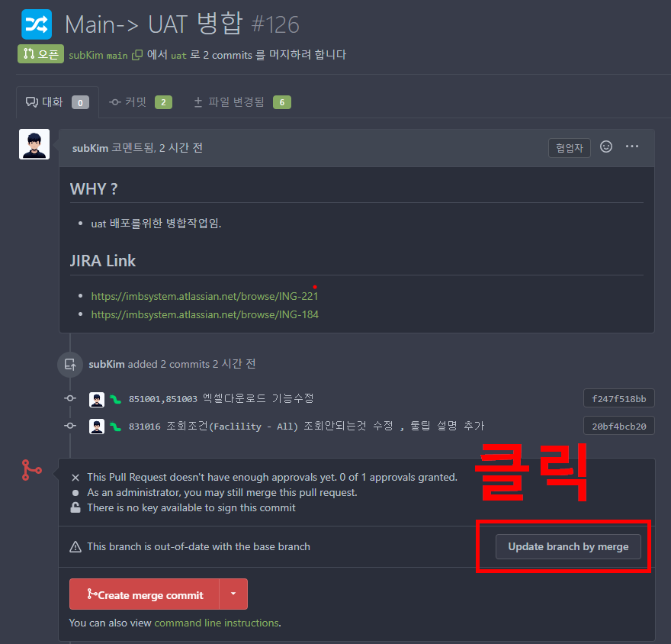Click the warning triangle icon for out-of-date branch
This screenshot has width=671, height=644.
click(x=75, y=547)
